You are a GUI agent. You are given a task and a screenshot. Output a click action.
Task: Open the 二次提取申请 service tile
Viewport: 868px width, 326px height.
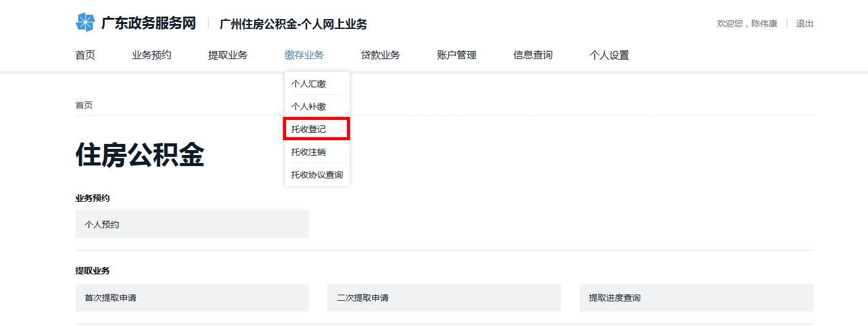pos(444,298)
